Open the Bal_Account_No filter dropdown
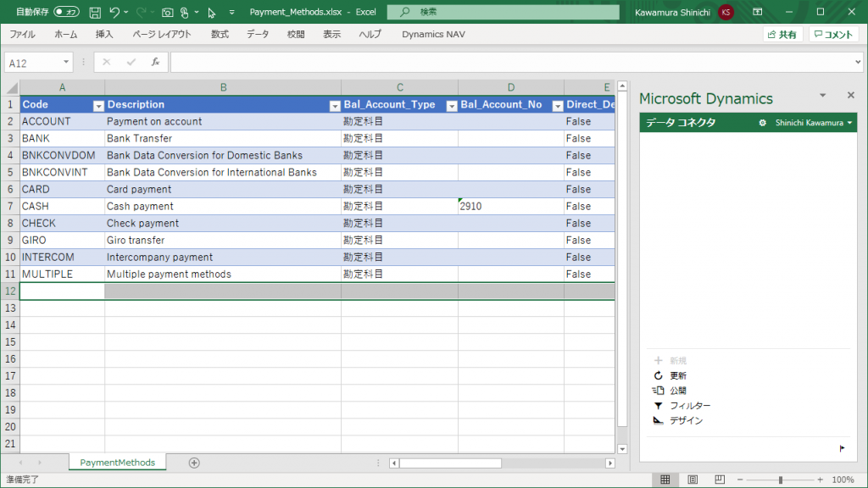Viewport: 868px width, 488px height. [x=558, y=106]
